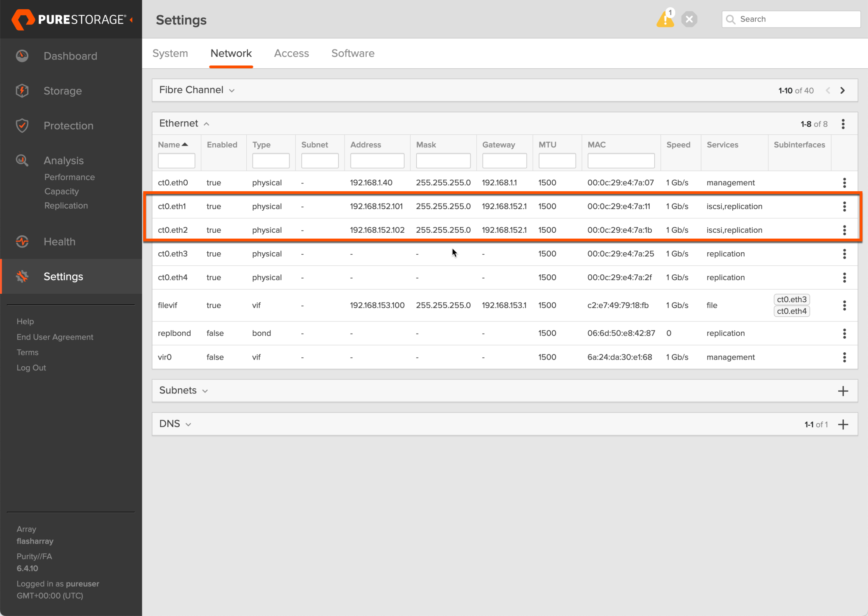Open the Ethernet section options menu
This screenshot has width=868, height=616.
click(843, 123)
